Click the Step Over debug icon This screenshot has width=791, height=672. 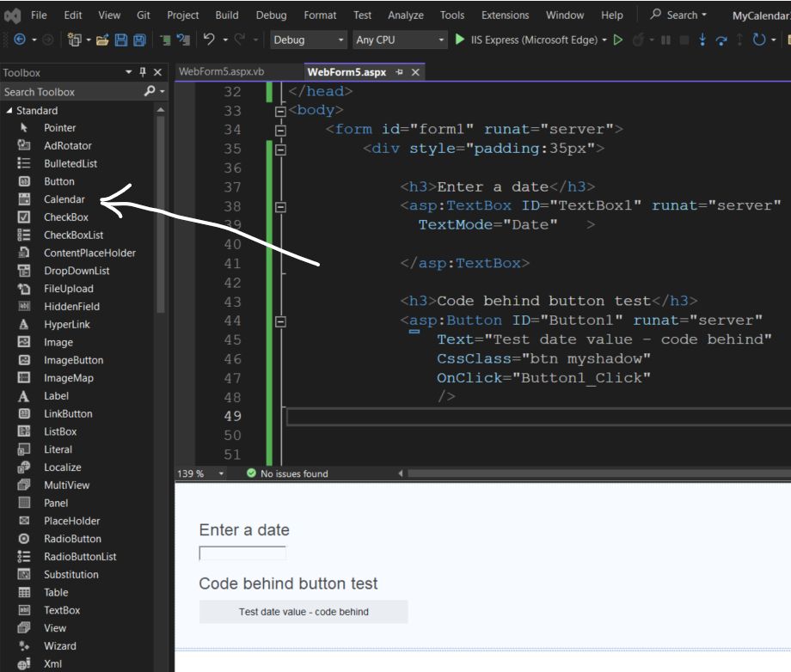tap(721, 40)
